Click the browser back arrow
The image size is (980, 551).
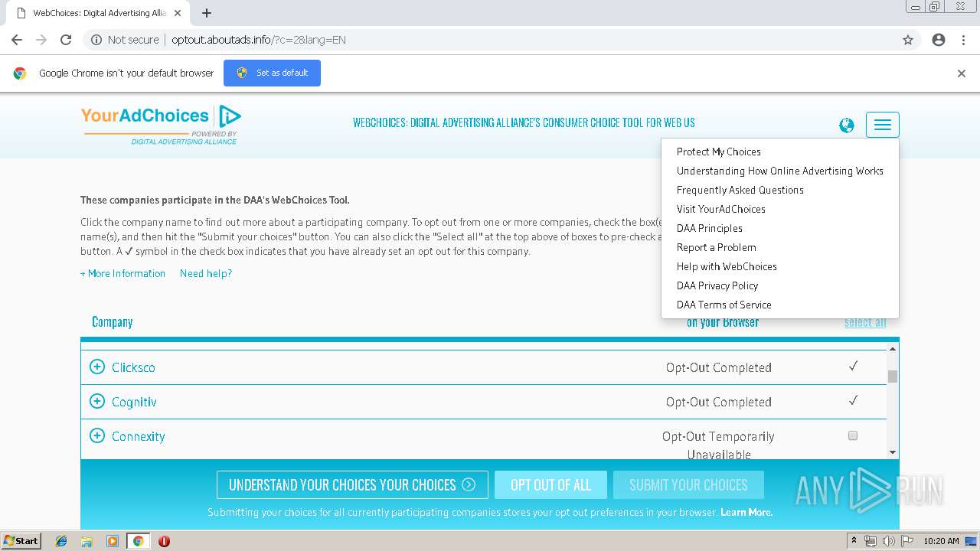[17, 40]
